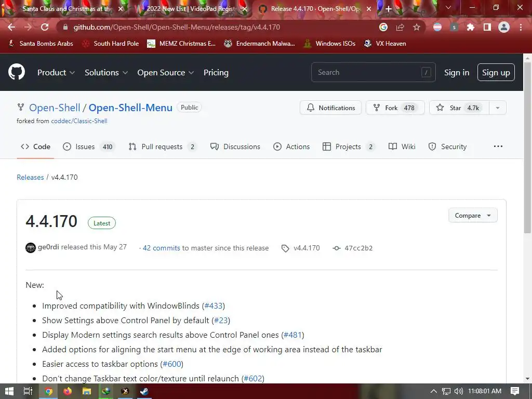Show hidden system tray icons
This screenshot has height=399, width=532.
click(x=434, y=391)
